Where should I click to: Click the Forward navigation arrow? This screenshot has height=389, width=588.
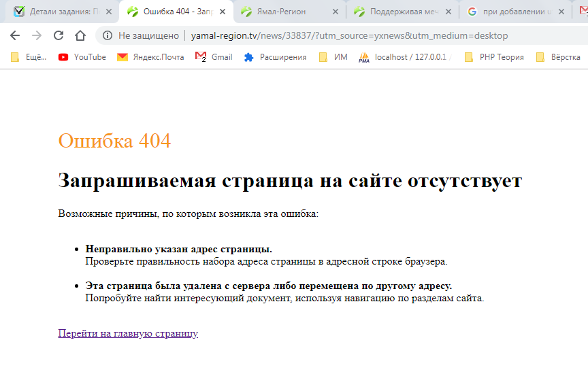tap(37, 35)
